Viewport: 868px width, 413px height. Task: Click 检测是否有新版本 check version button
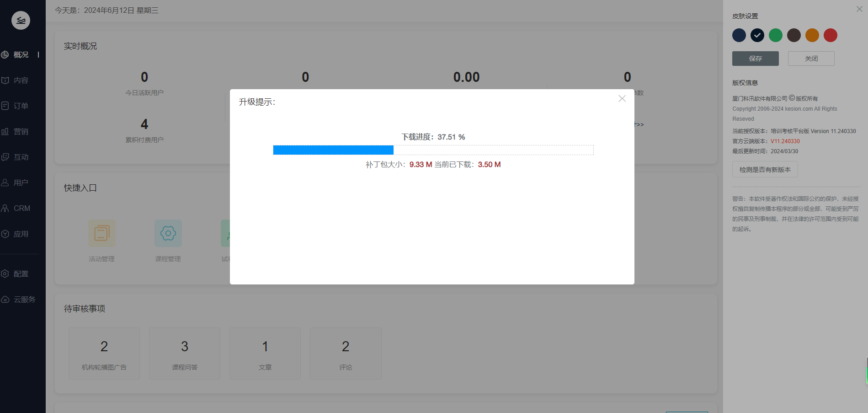[x=765, y=170]
